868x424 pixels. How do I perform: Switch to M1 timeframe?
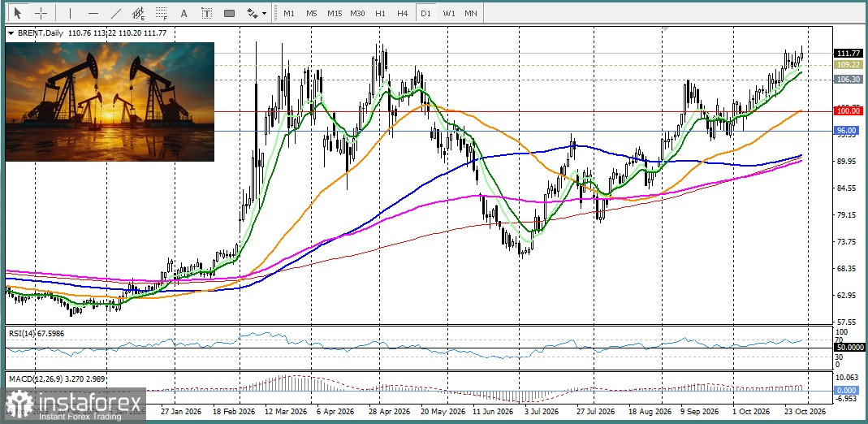(289, 13)
